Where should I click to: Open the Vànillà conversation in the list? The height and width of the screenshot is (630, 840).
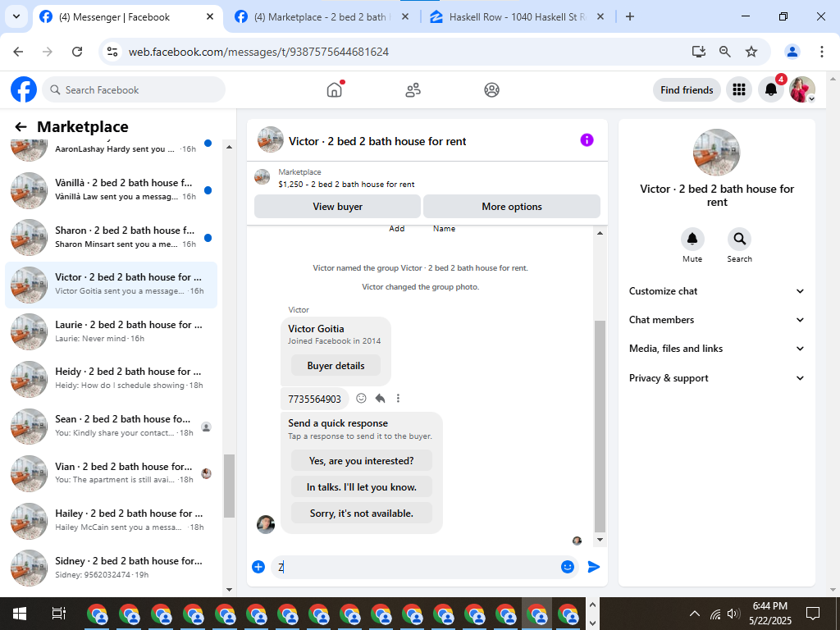point(112,190)
